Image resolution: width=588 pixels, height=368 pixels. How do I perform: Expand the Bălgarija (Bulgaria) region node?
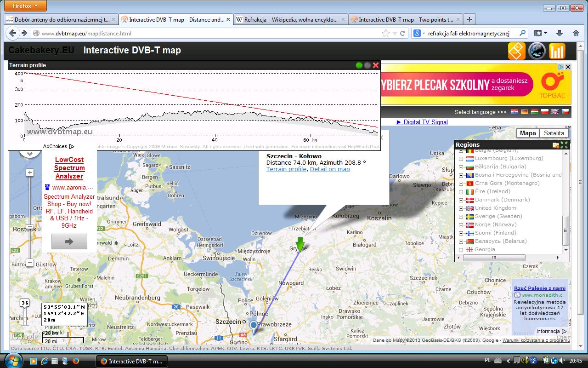[x=461, y=167]
